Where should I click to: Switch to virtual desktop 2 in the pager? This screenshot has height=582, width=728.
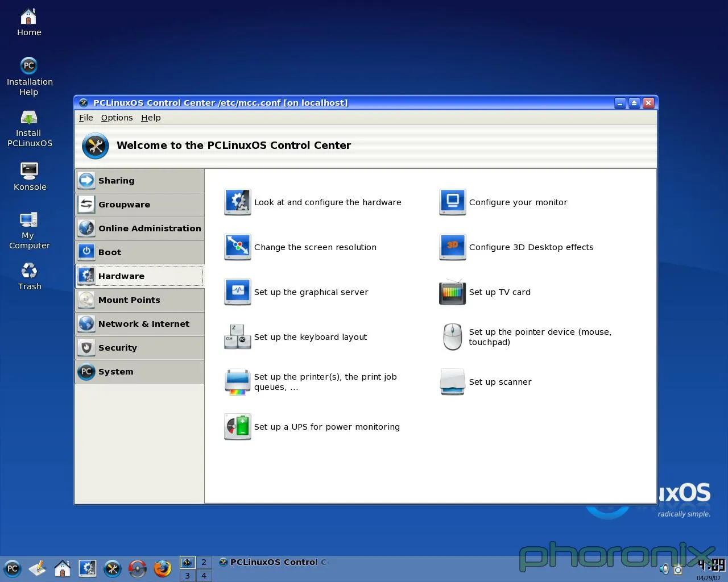[x=204, y=563]
